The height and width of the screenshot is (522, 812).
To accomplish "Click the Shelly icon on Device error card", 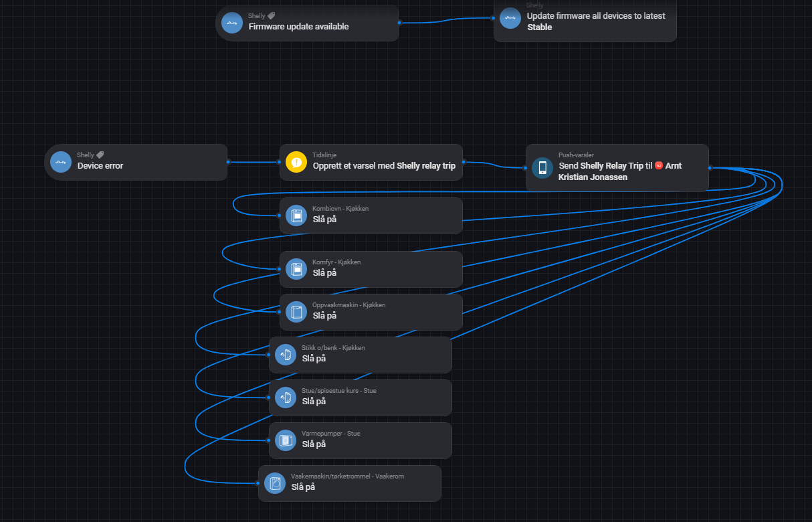I will pyautogui.click(x=61, y=162).
